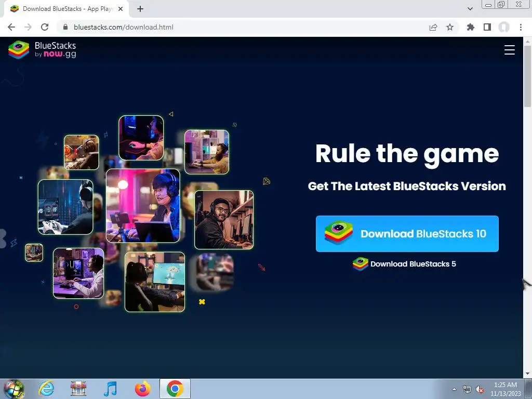The image size is (532, 399).
Task: Open the Windows Start menu
Action: point(14,389)
